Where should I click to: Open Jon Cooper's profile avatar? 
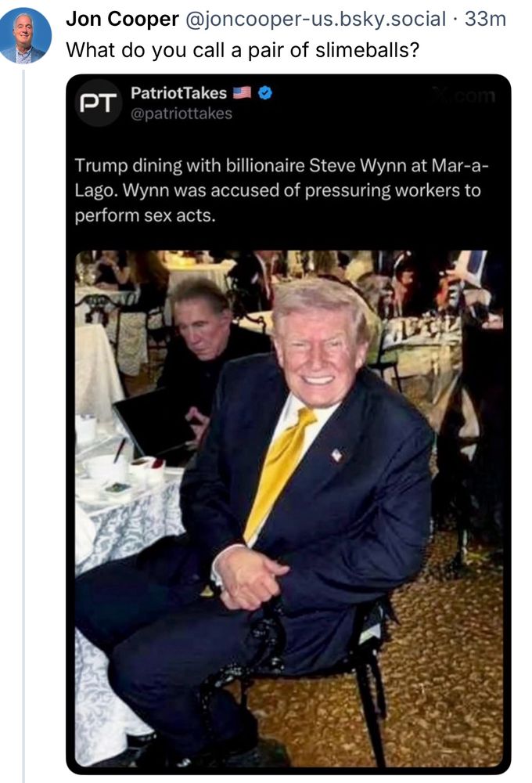pos(26,35)
